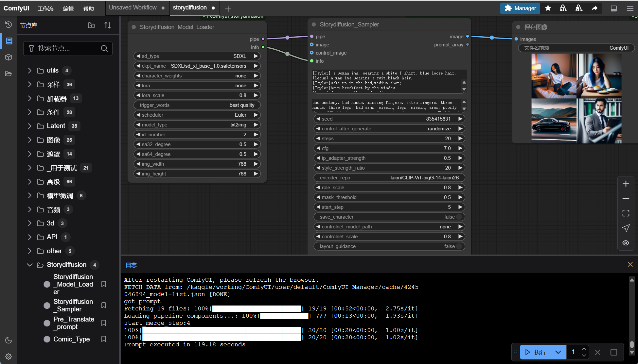Open the model library cube icon
The image size is (638, 364).
click(x=9, y=57)
